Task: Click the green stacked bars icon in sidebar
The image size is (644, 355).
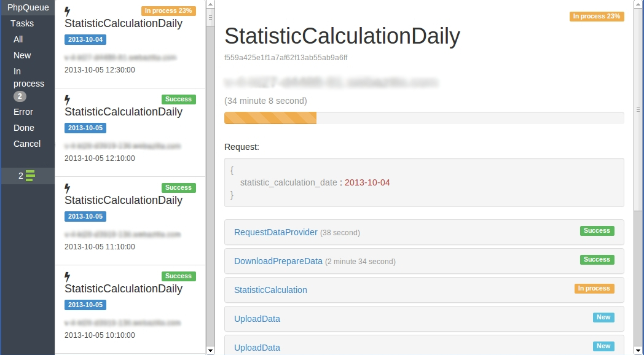Action: (x=30, y=176)
